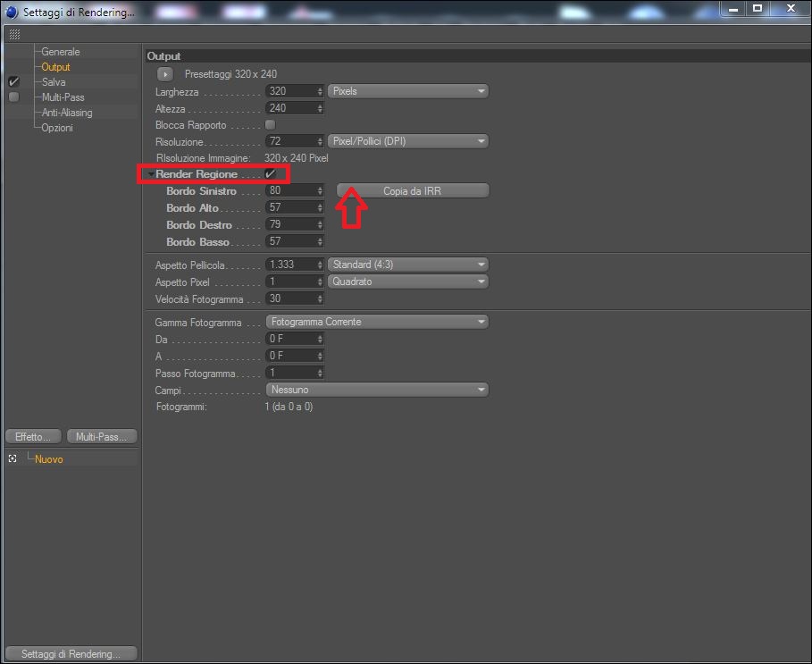Open the Pixels unit dropdown
Screen dimensions: 812x664
click(x=408, y=91)
